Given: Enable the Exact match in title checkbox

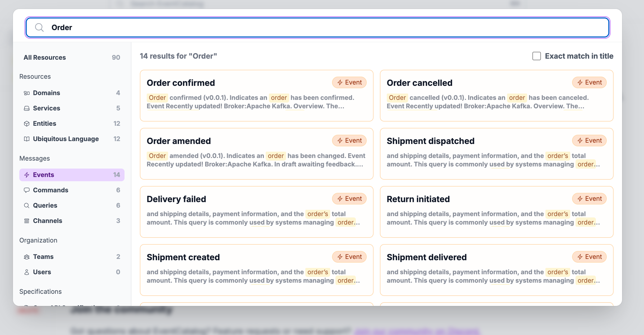Looking at the screenshot, I should click(536, 56).
